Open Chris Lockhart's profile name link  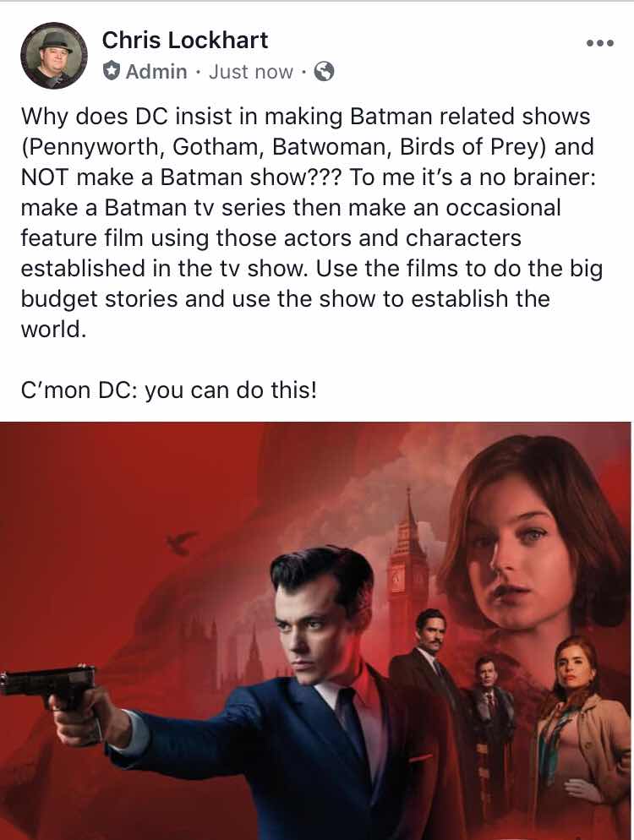185,41
